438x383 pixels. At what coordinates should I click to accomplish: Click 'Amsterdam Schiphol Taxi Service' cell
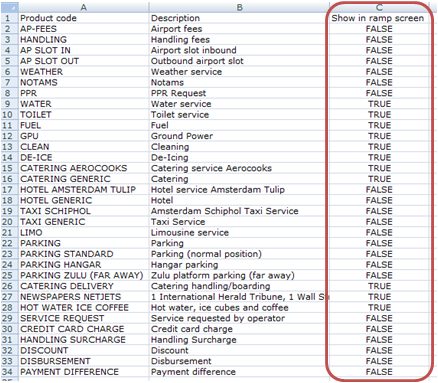(x=239, y=211)
